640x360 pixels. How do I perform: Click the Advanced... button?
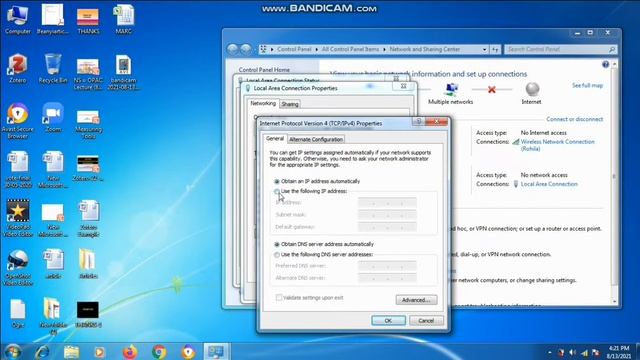point(416,300)
